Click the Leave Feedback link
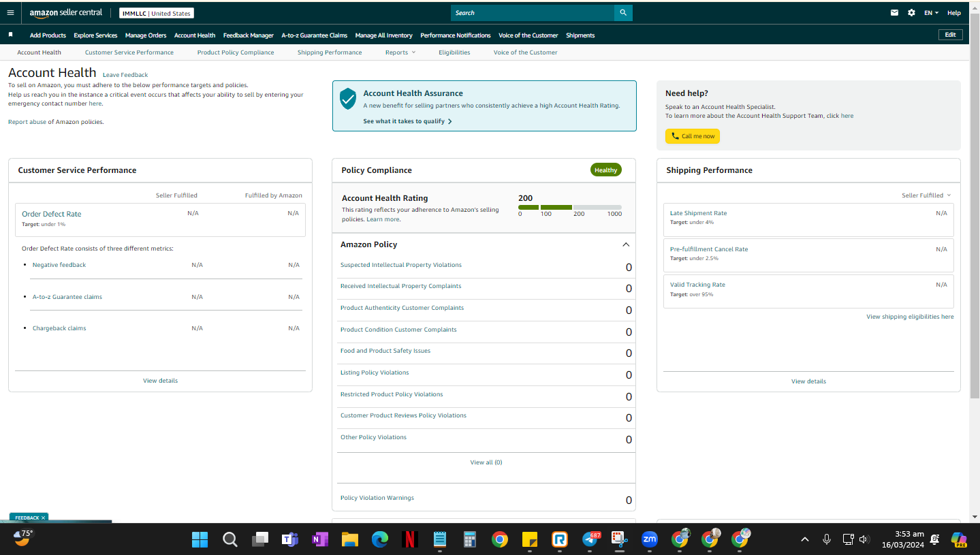The width and height of the screenshot is (980, 555). [125, 75]
